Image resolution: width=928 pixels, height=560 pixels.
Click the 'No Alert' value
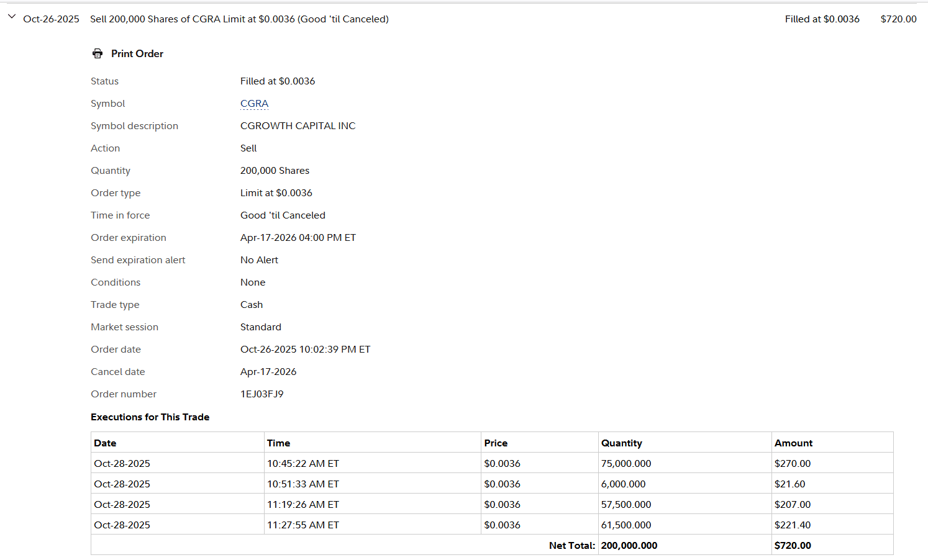tap(259, 260)
